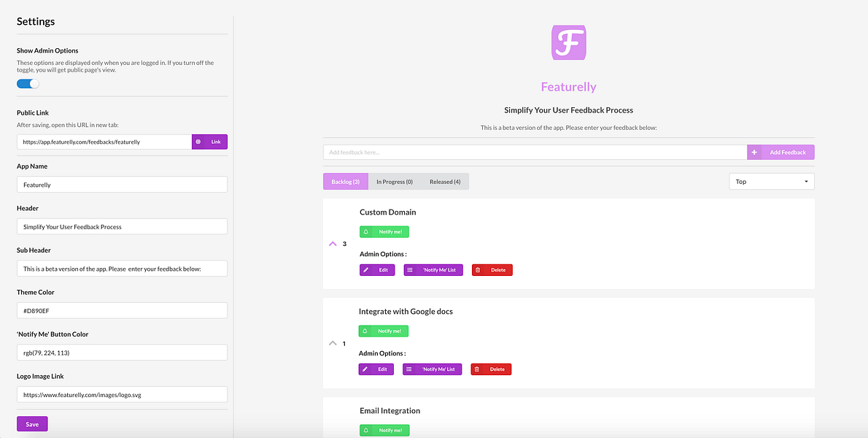Click the Email Integration title
This screenshot has width=868, height=438.
390,411
